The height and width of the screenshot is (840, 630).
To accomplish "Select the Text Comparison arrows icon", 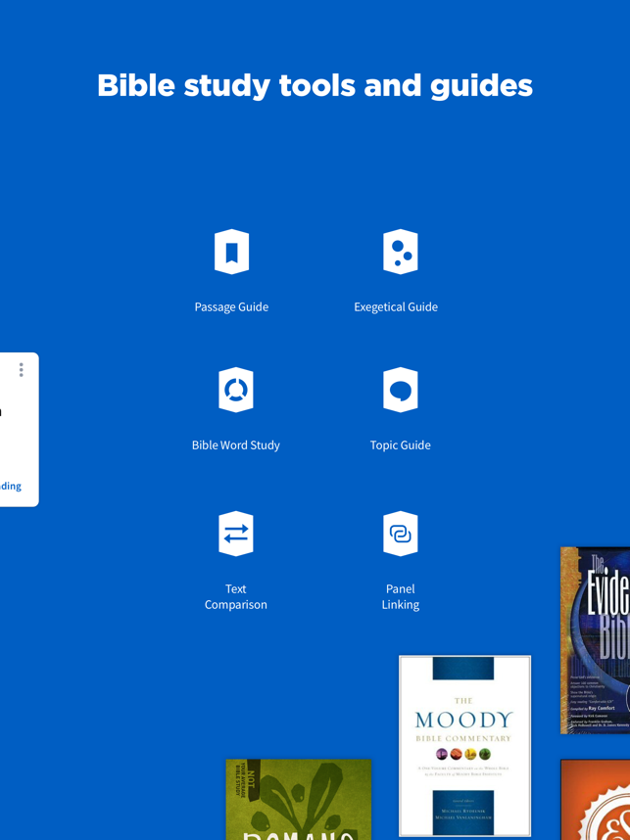I will [236, 534].
